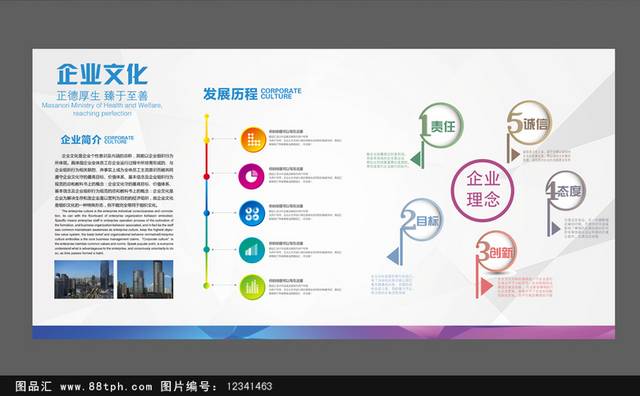Click the description text beside magenta icon

coord(305,175)
